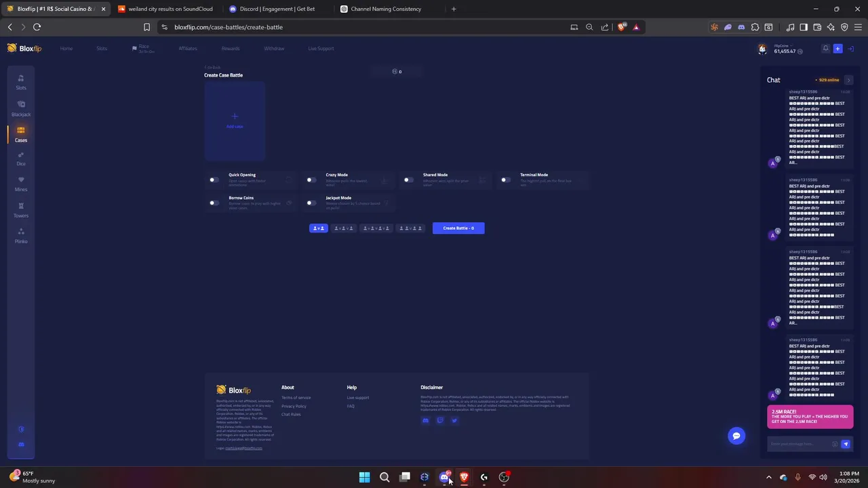Click the Bloxflip logo in header

point(24,48)
